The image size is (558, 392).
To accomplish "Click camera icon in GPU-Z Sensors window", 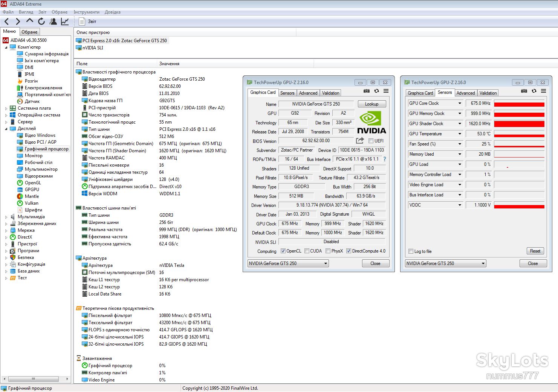I will [524, 91].
